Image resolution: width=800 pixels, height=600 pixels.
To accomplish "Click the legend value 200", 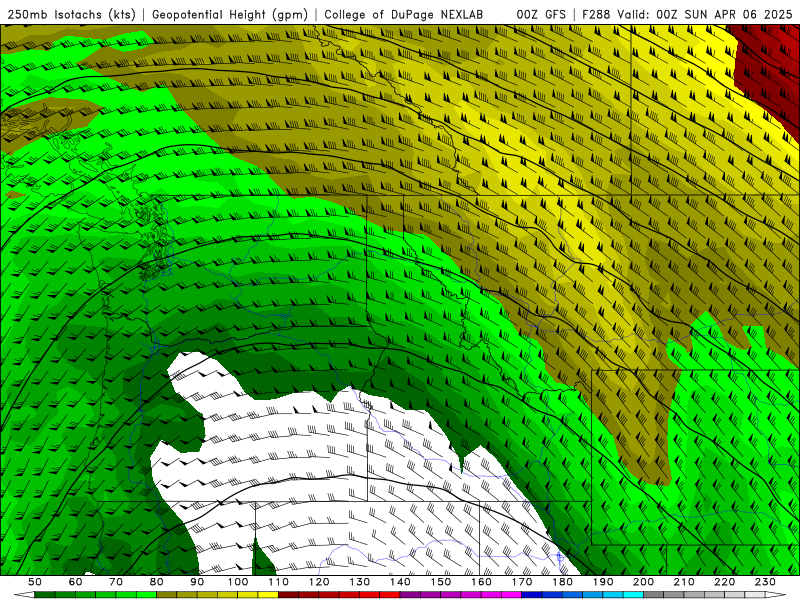I will [643, 582].
